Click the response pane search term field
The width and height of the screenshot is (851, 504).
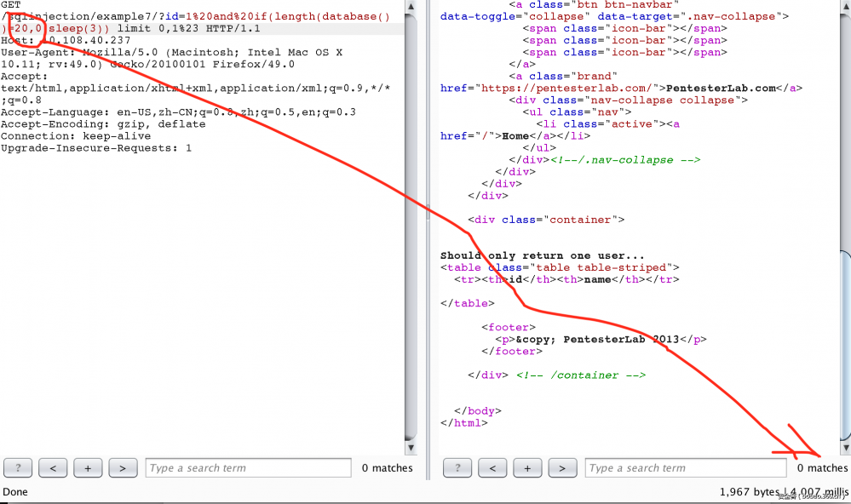pos(686,467)
